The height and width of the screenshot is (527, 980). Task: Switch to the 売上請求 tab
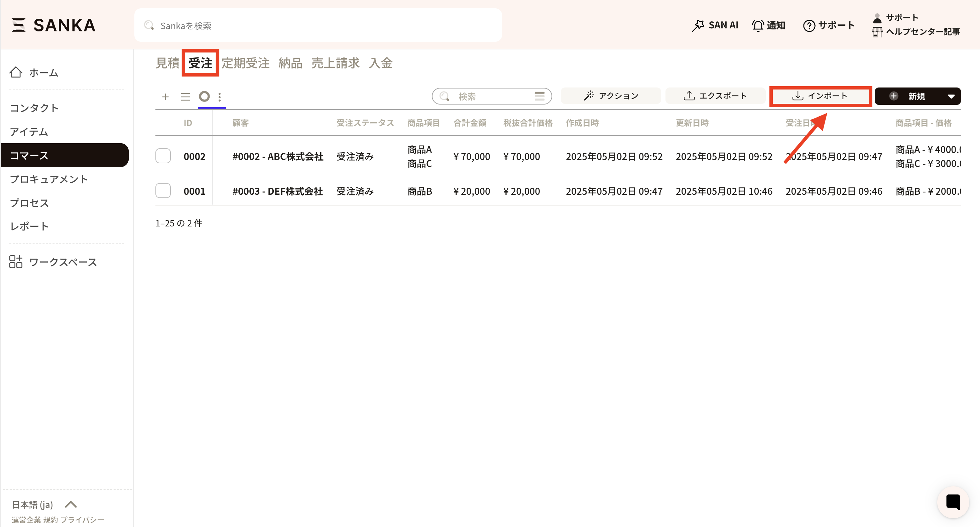335,63
